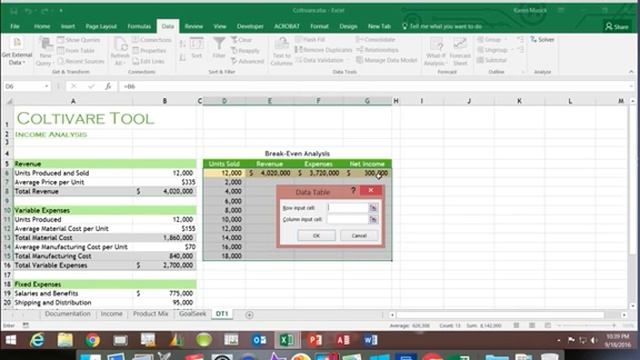Click Flash Fill command

[x=310, y=40]
